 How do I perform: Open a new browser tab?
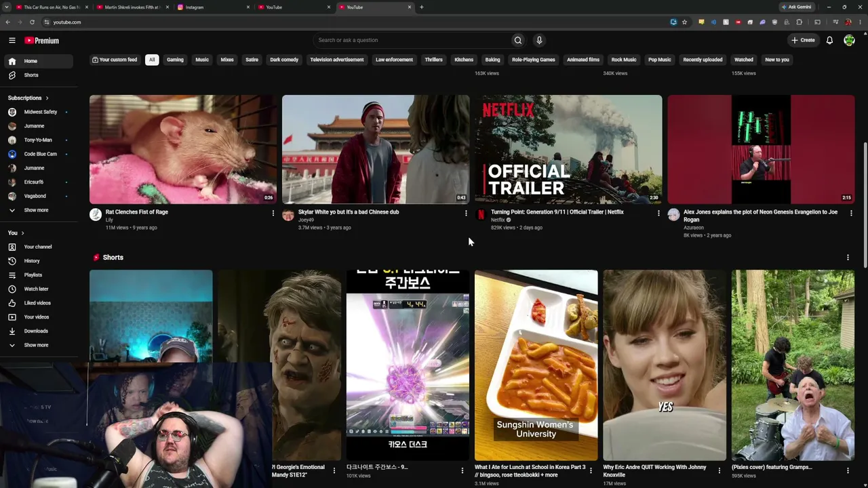click(x=422, y=7)
